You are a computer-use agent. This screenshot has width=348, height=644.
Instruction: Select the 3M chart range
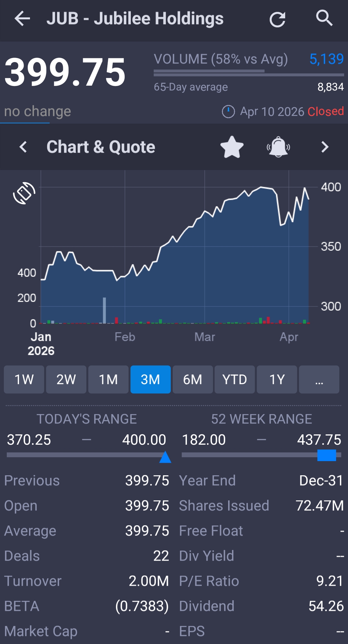point(150,379)
